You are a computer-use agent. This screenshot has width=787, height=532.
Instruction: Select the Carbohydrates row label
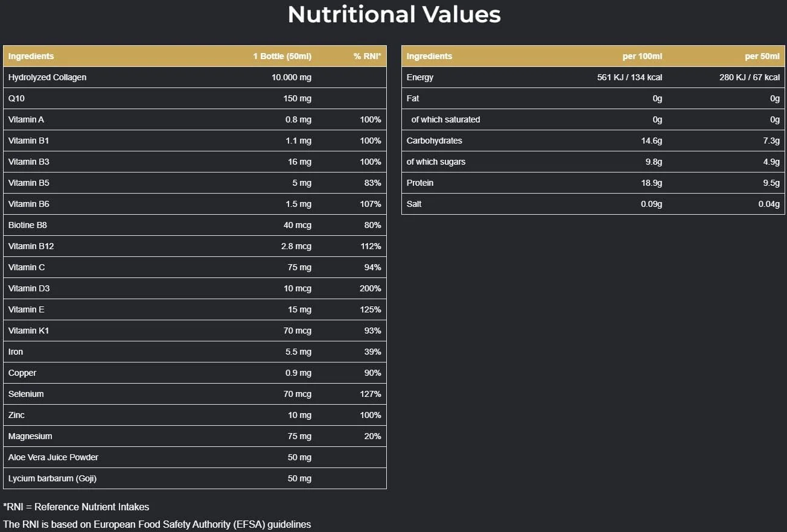(435, 141)
